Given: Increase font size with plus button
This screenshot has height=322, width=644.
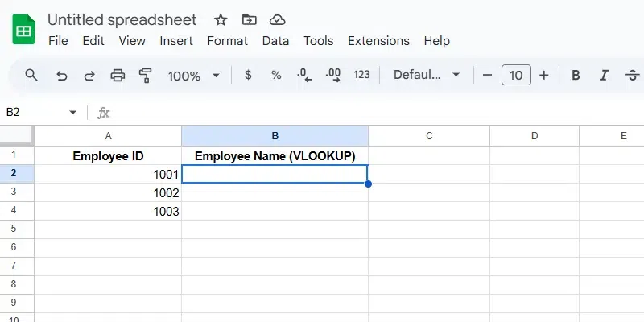Looking at the screenshot, I should coord(544,75).
